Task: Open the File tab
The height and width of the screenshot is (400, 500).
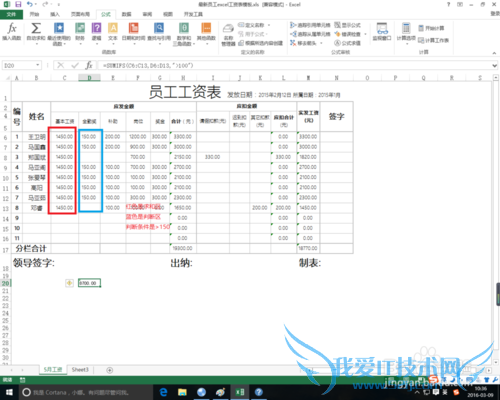Action: pos(11,14)
